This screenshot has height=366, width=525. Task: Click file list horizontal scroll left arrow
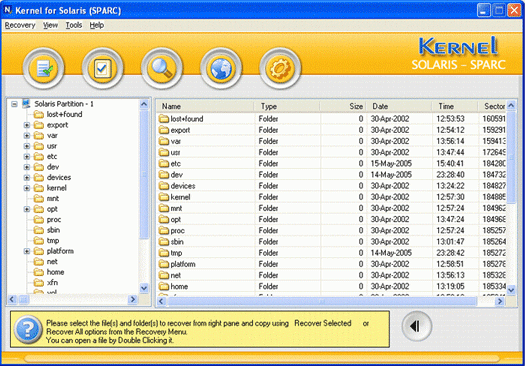tap(161, 301)
